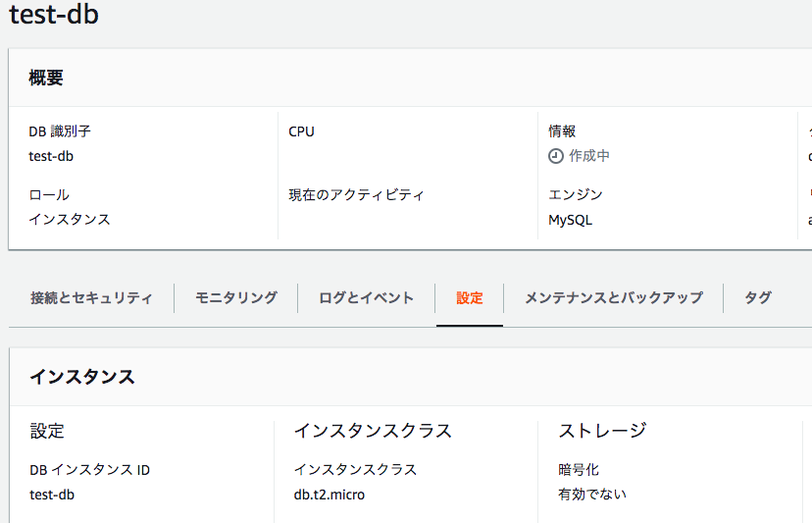Image resolution: width=812 pixels, height=523 pixels.
Task: Click the clock icon beside 作成中 status
Action: (x=556, y=156)
